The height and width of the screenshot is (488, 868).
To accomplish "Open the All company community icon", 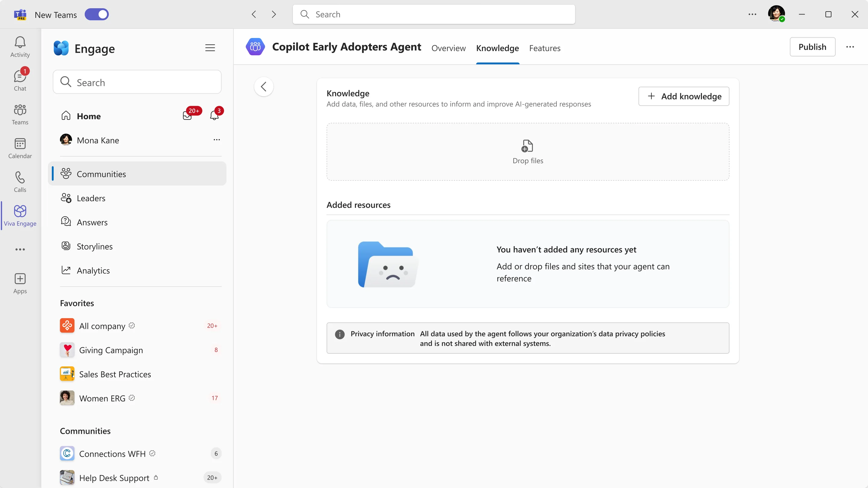I will (x=67, y=326).
